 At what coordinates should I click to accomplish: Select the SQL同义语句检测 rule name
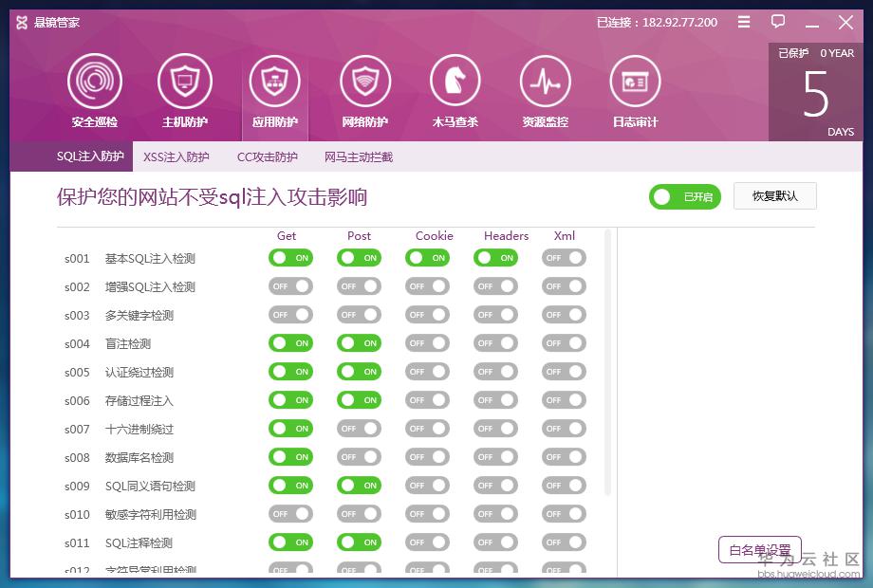[x=150, y=487]
